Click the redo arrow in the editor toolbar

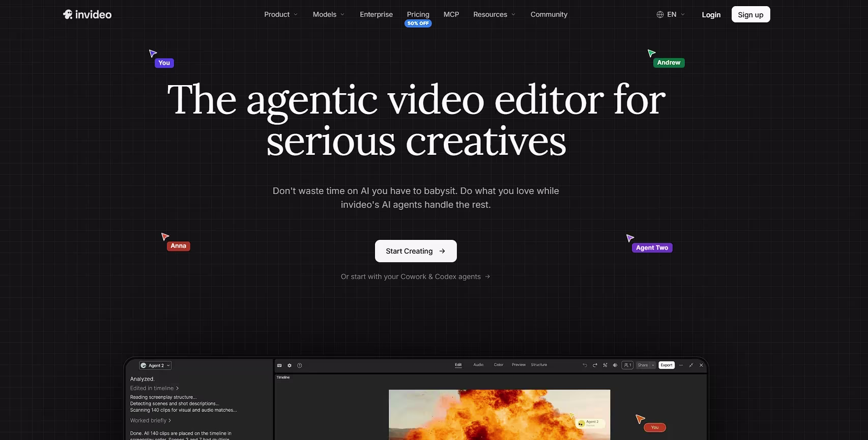(x=595, y=365)
